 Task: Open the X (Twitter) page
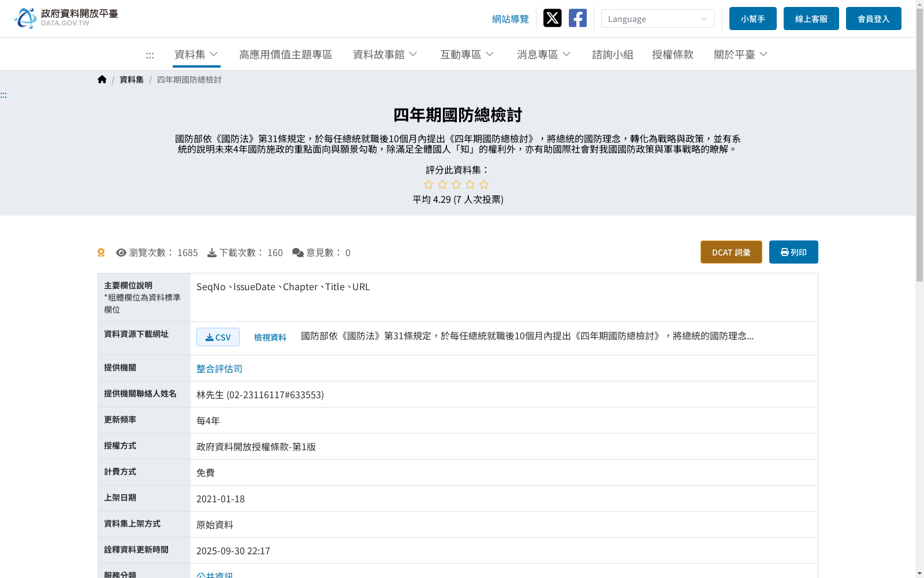click(552, 18)
